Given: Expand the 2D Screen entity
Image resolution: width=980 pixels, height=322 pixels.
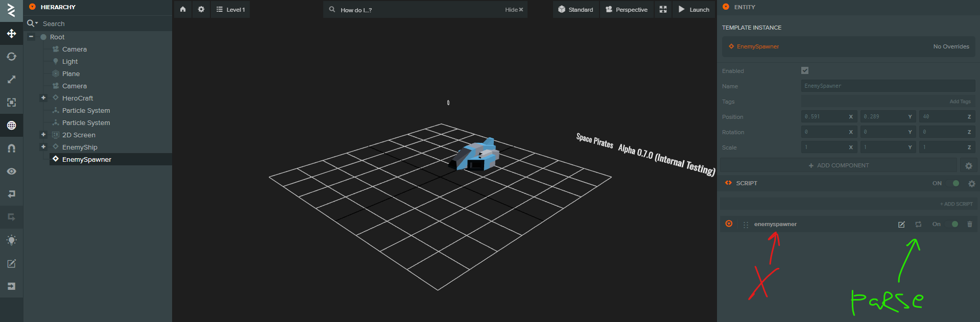Looking at the screenshot, I should click(x=43, y=135).
